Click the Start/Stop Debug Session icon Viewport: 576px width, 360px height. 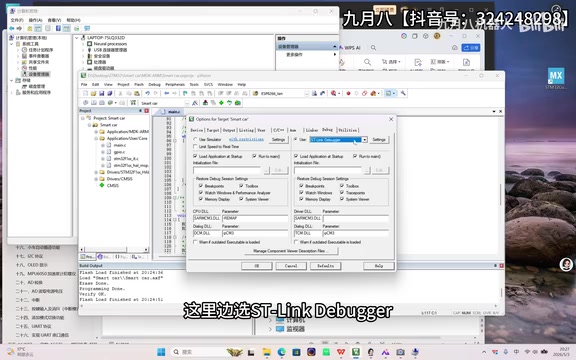click(334, 93)
